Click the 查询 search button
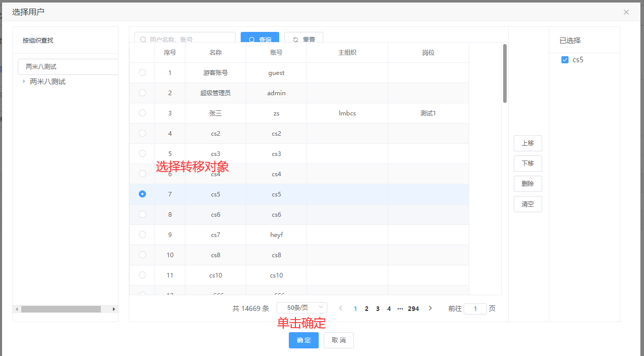Image resolution: width=644 pixels, height=356 pixels. [x=259, y=38]
